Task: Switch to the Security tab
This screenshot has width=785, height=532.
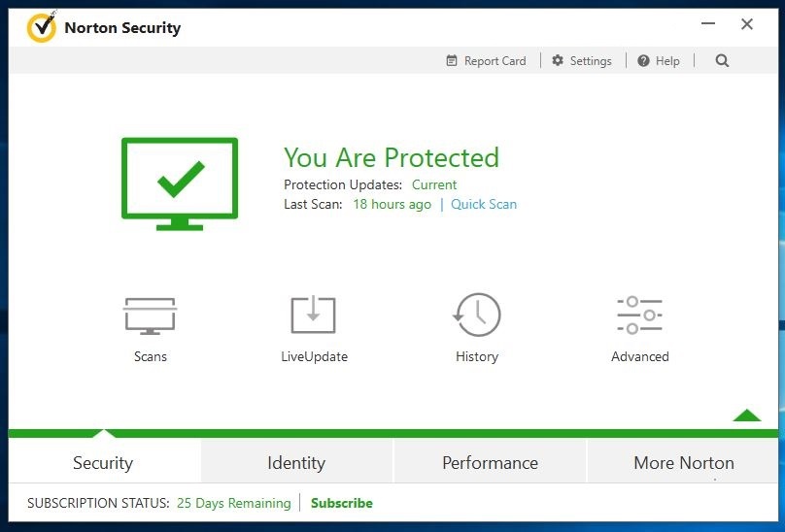Action: 103,463
